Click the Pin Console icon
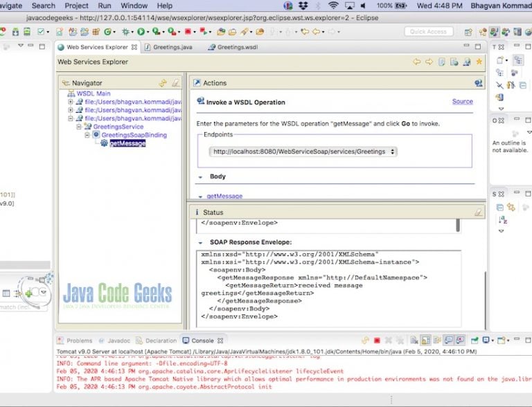Image resolution: width=532 pixels, height=407 pixels. [x=475, y=340]
